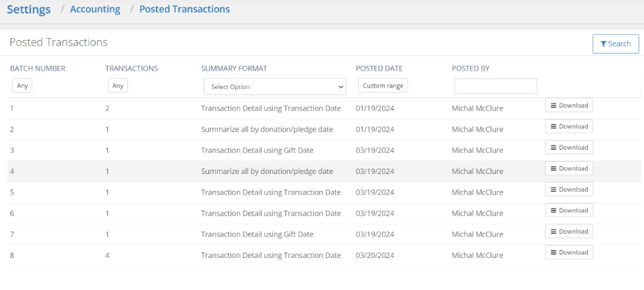Focus the Posted By text input
644x290 pixels.
point(496,86)
